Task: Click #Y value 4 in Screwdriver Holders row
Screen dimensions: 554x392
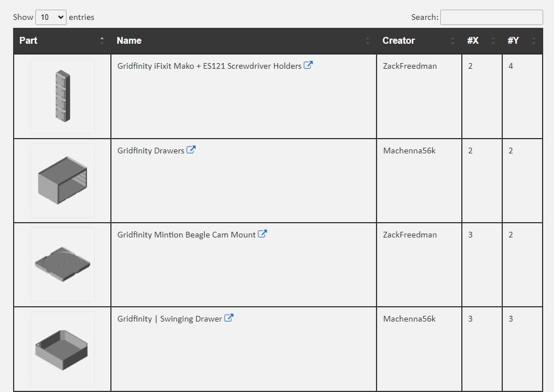Action: (511, 66)
